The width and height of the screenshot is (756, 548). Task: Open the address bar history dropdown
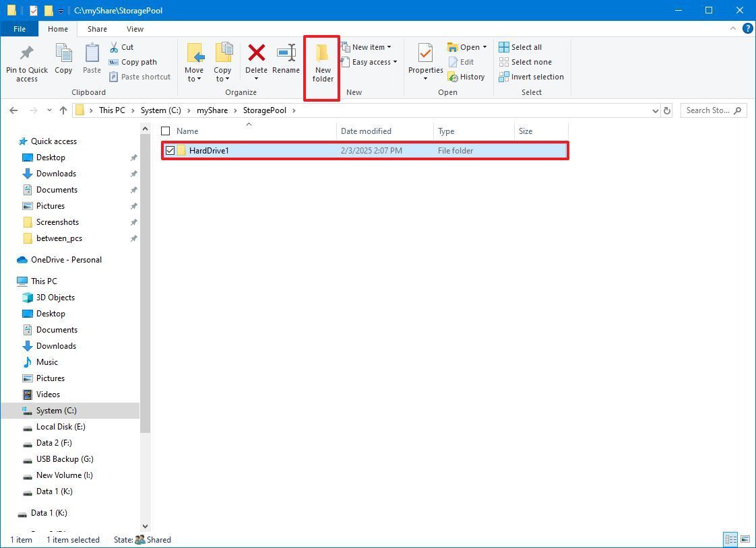[655, 110]
